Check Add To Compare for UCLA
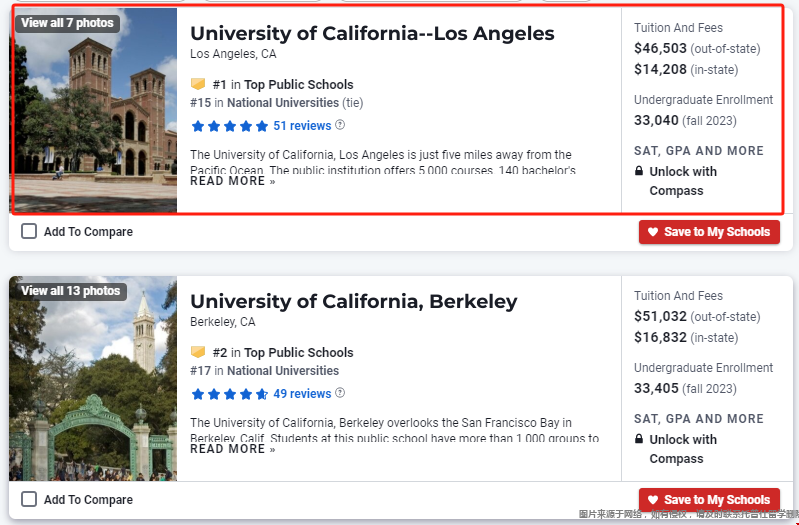The width and height of the screenshot is (799, 525). [29, 231]
